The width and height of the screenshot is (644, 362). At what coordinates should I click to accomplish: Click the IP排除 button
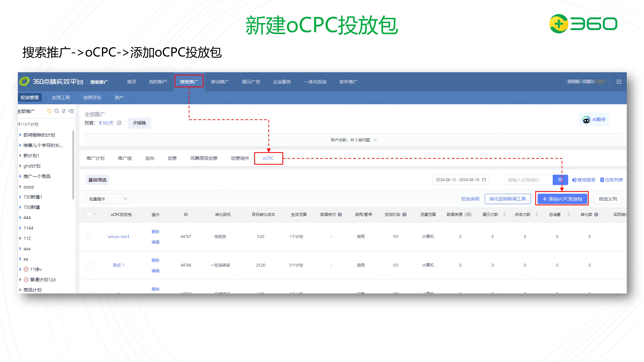[x=139, y=123]
